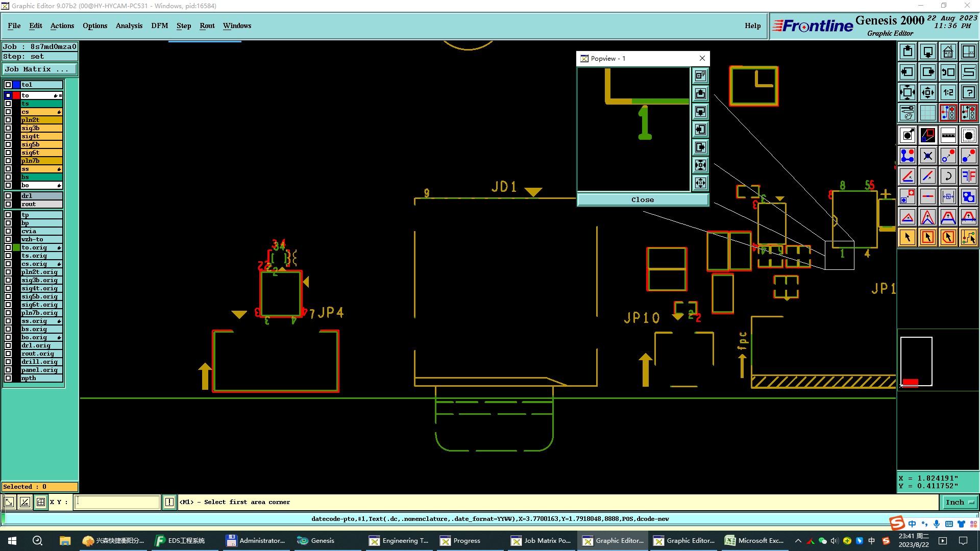
Task: Click the rotate feature icon
Action: click(x=948, y=176)
